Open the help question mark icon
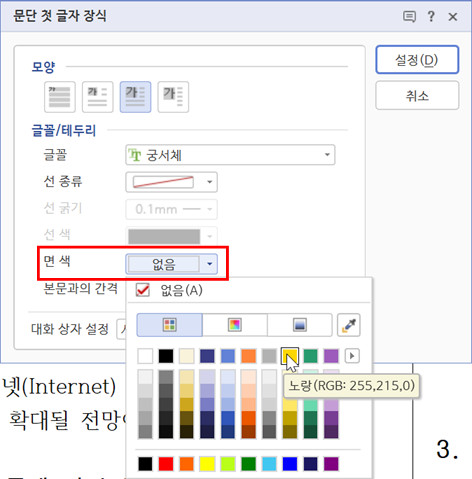Viewport: 472px width, 479px height. [x=431, y=16]
